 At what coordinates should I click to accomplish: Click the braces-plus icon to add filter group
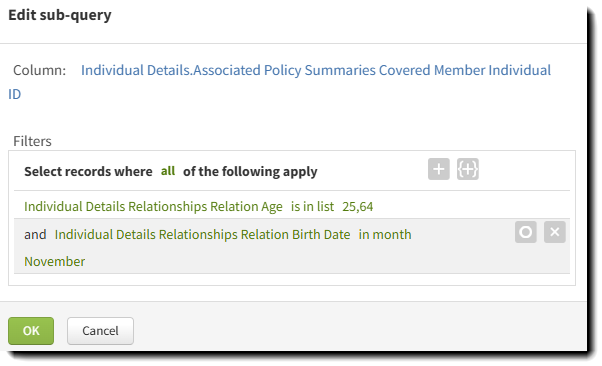[468, 169]
